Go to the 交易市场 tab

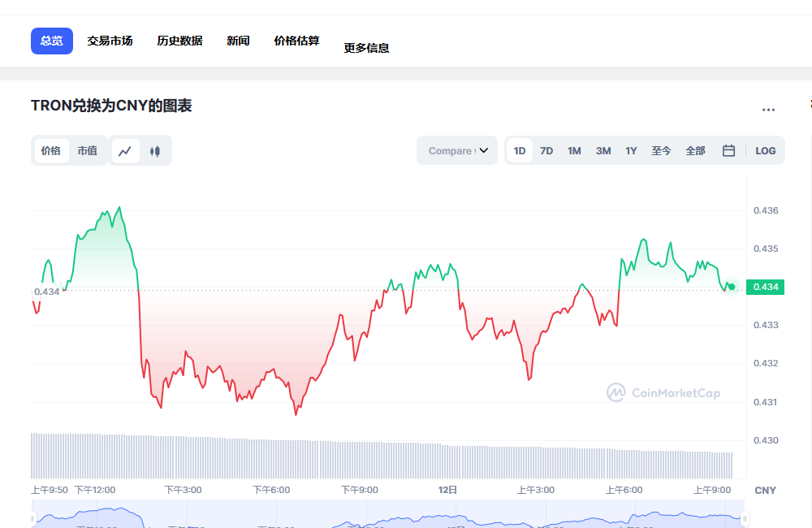[110, 41]
